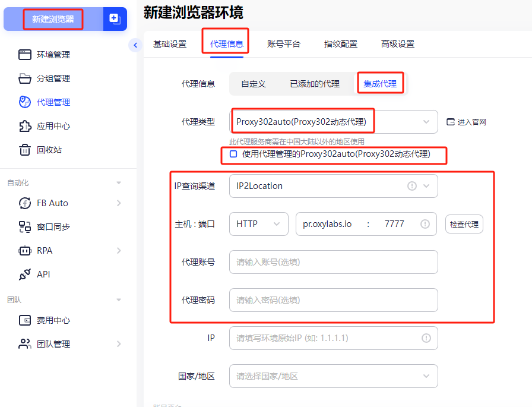Open the 应用中心 icon
This screenshot has height=407, width=532.
coord(25,125)
